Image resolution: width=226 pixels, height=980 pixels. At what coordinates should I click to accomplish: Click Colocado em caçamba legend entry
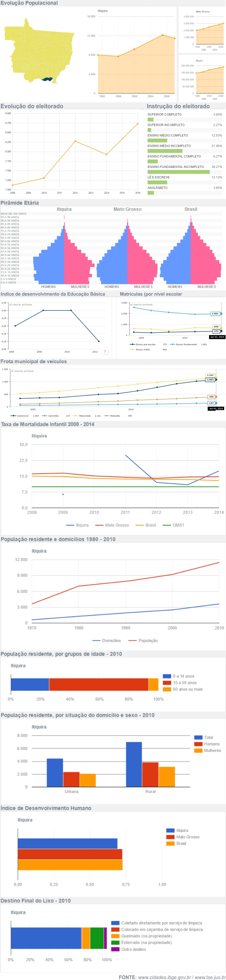[x=157, y=929]
